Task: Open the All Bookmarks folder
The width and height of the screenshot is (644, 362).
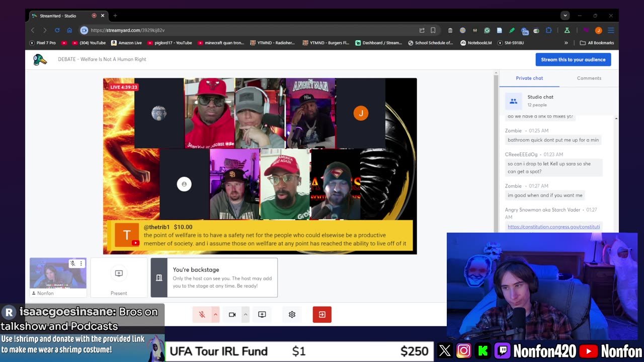Action: (597, 43)
